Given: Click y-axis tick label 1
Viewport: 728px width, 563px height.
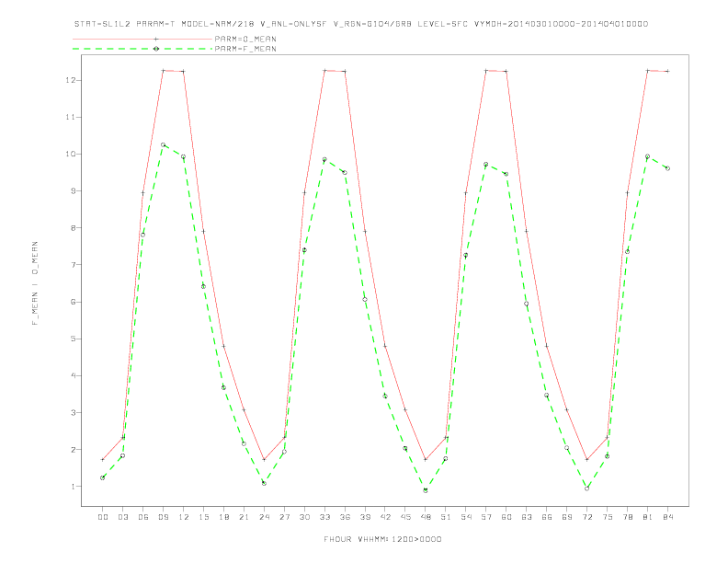Looking at the screenshot, I should (74, 487).
